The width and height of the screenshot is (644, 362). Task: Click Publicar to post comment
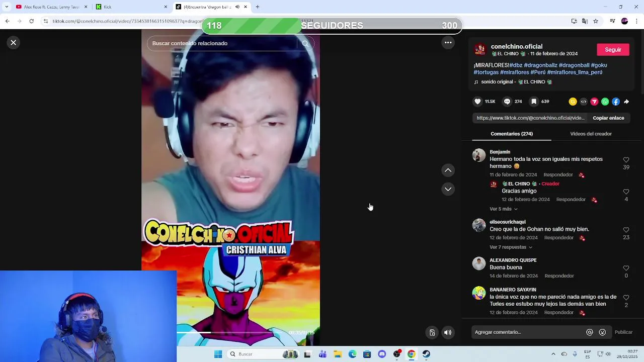(x=623, y=332)
